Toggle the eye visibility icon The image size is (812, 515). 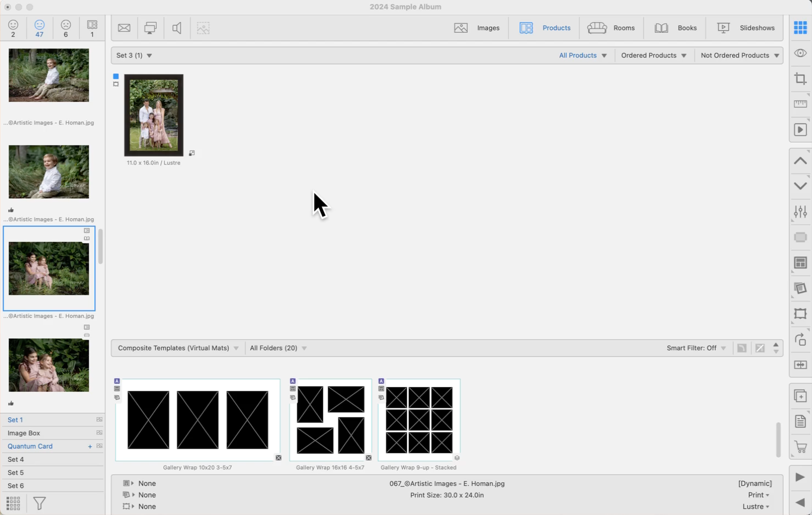800,53
